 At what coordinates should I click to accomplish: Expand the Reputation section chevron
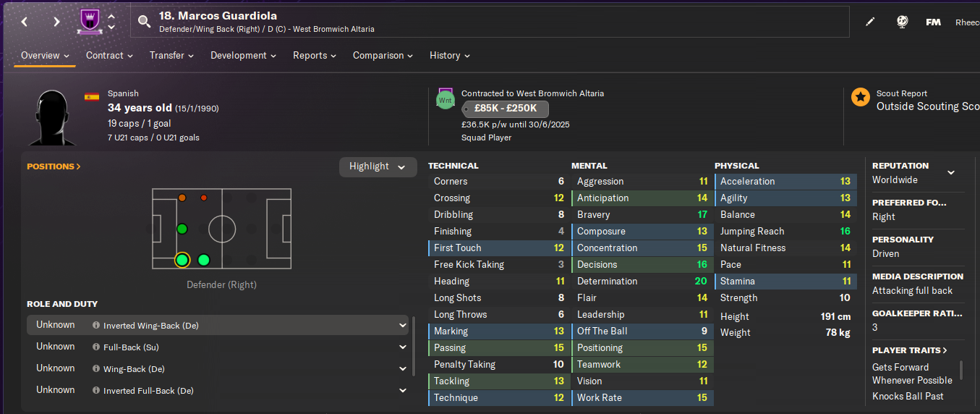(x=951, y=172)
